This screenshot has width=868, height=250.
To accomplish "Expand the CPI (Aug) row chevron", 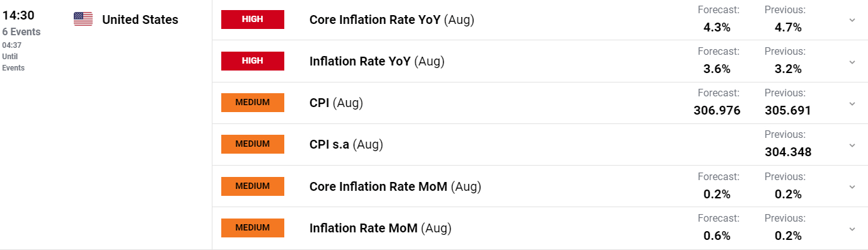I will (852, 103).
